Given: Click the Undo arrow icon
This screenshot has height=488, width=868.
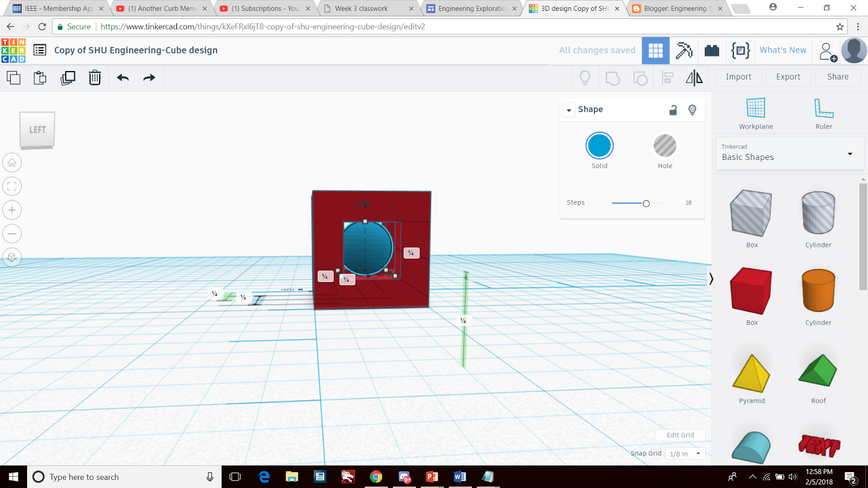Looking at the screenshot, I should click(x=123, y=78).
